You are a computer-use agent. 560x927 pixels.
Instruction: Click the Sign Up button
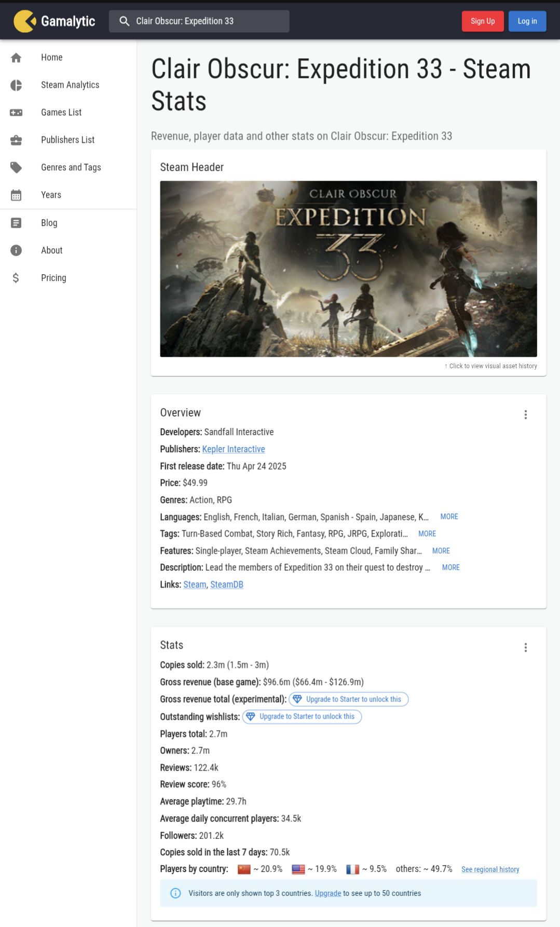(483, 21)
